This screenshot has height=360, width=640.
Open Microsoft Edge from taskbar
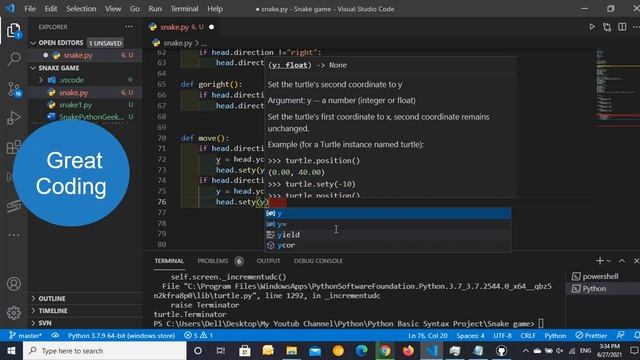point(362,351)
